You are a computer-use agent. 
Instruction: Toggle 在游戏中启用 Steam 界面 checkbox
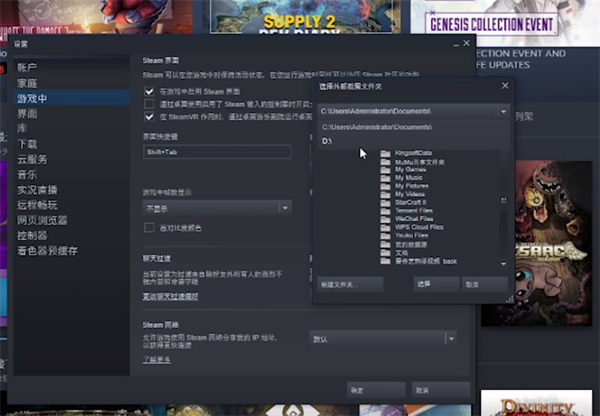point(149,91)
